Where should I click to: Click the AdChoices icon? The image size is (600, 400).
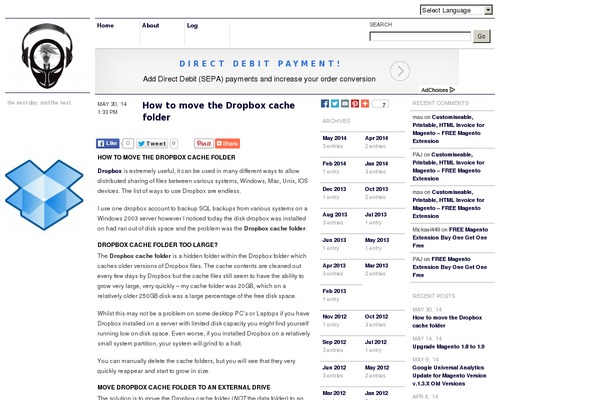(453, 90)
